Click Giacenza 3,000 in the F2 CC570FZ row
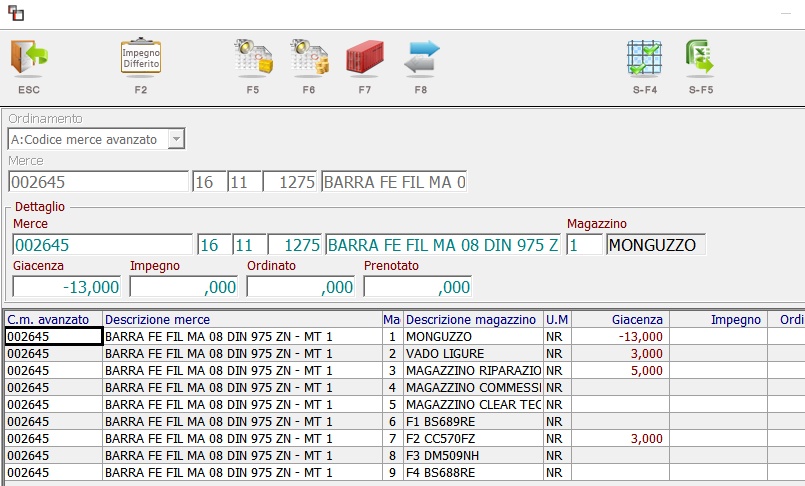The width and height of the screenshot is (805, 486). click(x=620, y=439)
